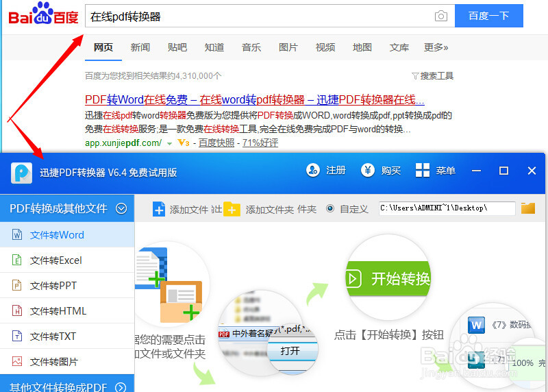Open the PDF转Word在线免费 search result link

254,99
